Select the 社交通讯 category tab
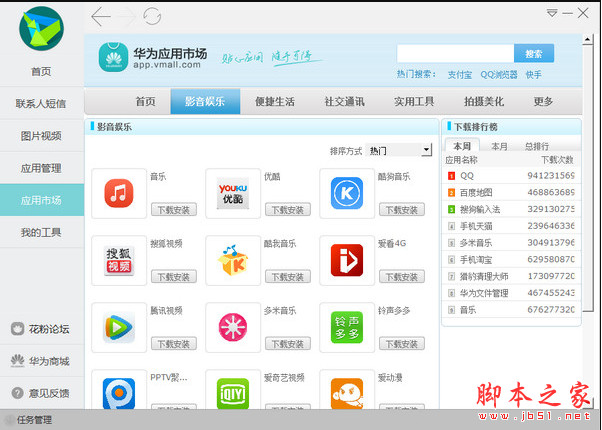 (344, 102)
